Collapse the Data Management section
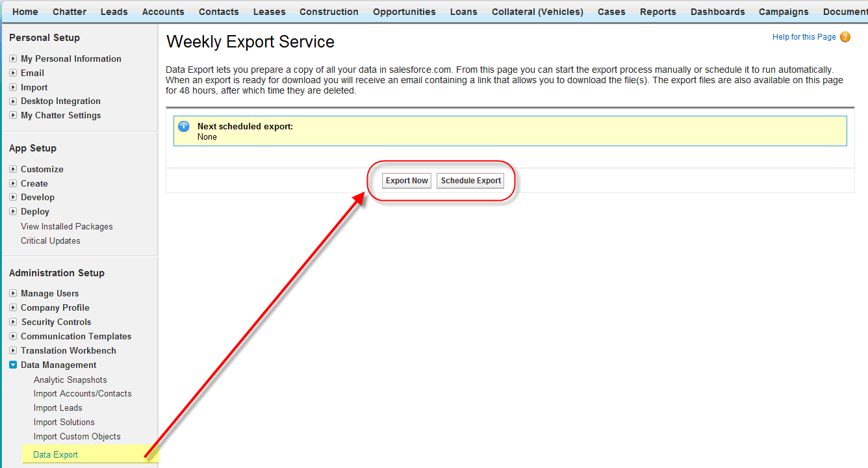 (x=13, y=365)
